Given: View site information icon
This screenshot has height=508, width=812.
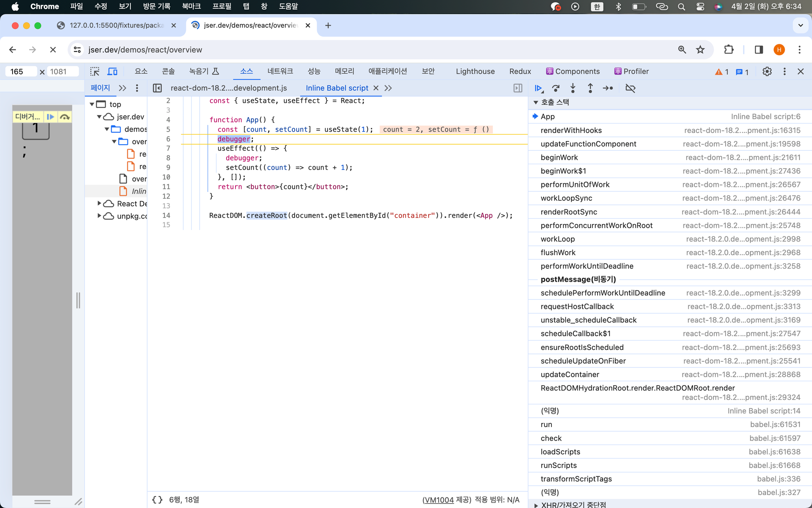Looking at the screenshot, I should click(x=77, y=50).
